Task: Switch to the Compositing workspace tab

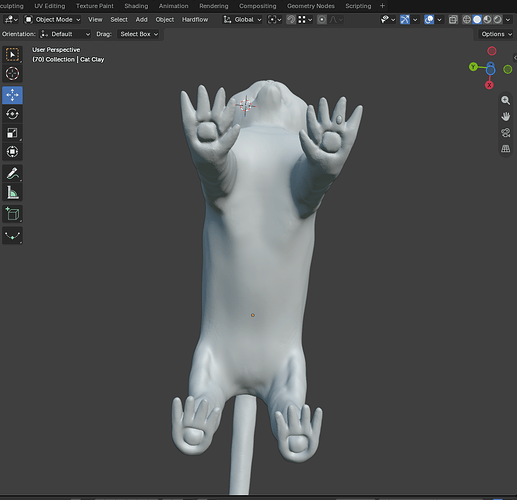Action: [257, 6]
